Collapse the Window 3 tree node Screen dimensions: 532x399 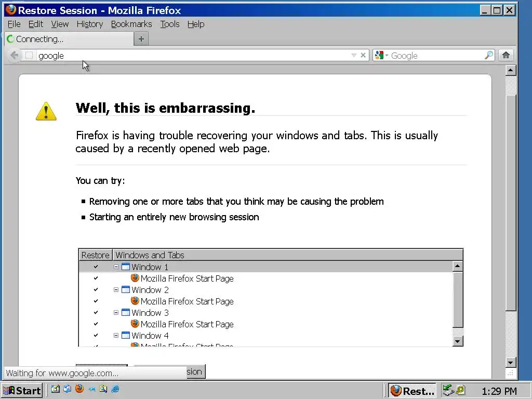(116, 312)
